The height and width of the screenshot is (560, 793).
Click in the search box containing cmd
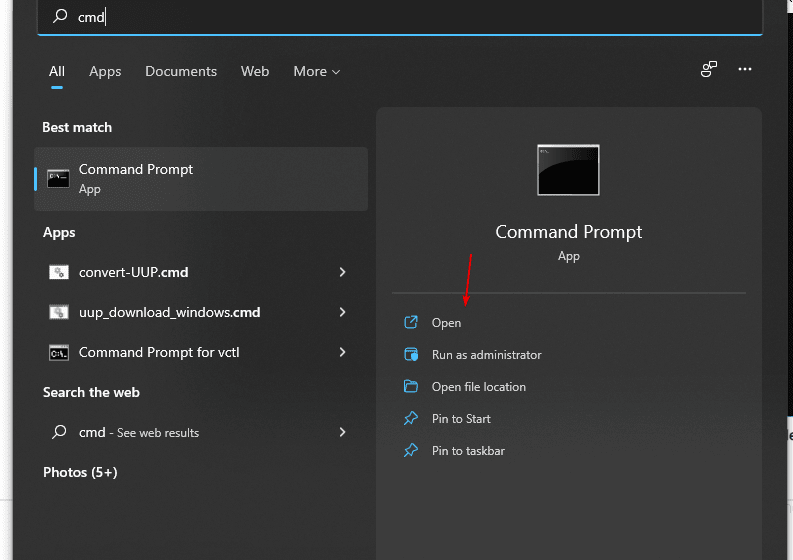[400, 17]
